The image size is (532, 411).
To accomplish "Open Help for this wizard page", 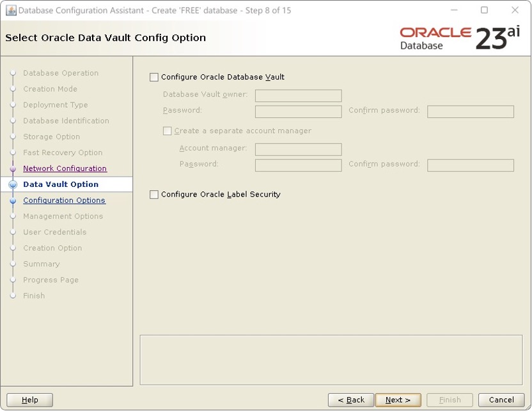I will pos(29,399).
